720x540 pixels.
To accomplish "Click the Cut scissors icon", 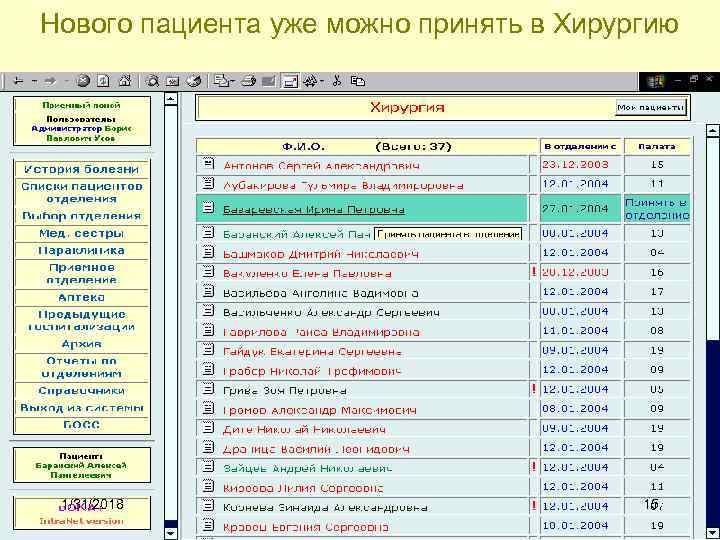I will (x=337, y=81).
